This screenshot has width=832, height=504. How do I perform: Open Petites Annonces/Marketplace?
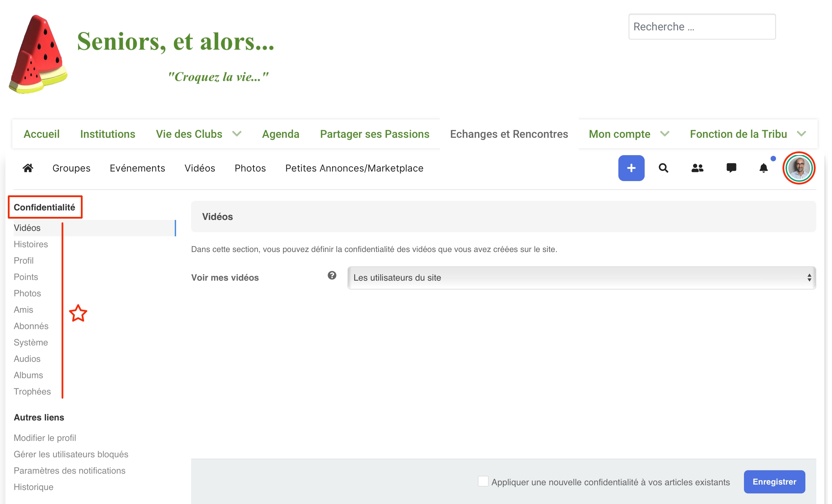[x=354, y=168]
